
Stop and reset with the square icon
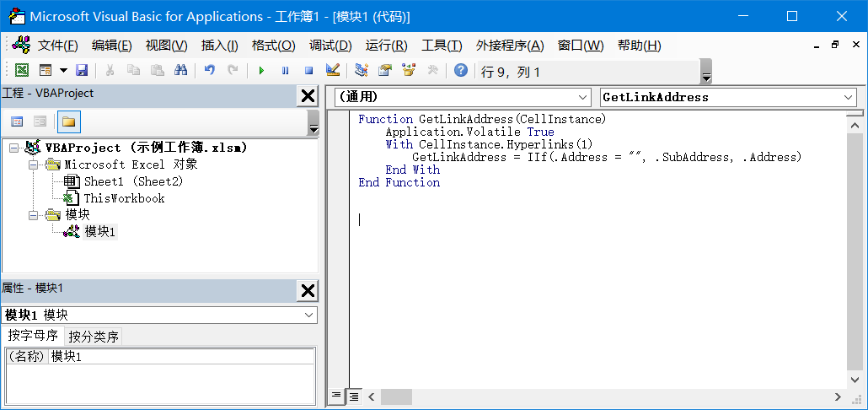(309, 70)
